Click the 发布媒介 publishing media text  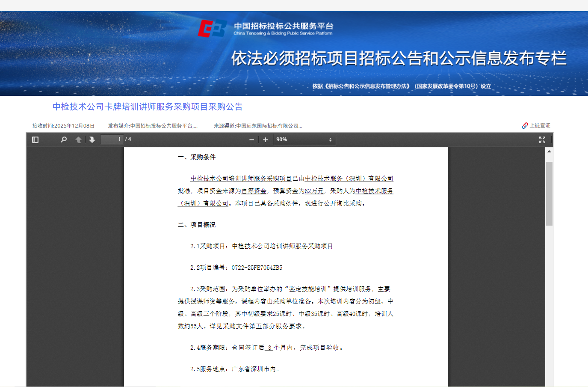153,126
